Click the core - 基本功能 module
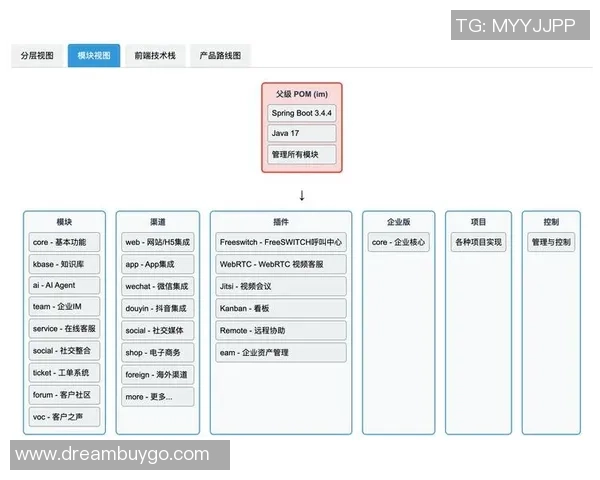The width and height of the screenshot is (600, 480). pyautogui.click(x=65, y=242)
